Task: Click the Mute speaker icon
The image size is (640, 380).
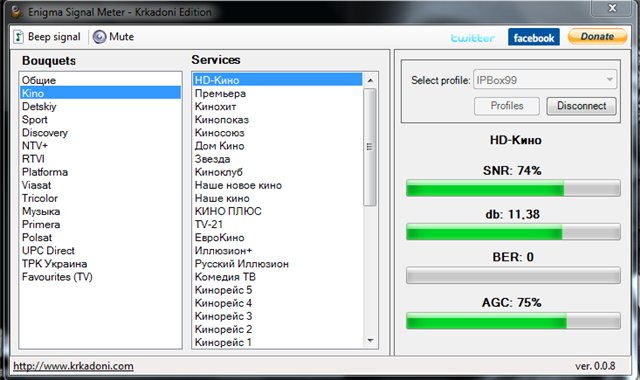Action: tap(99, 37)
